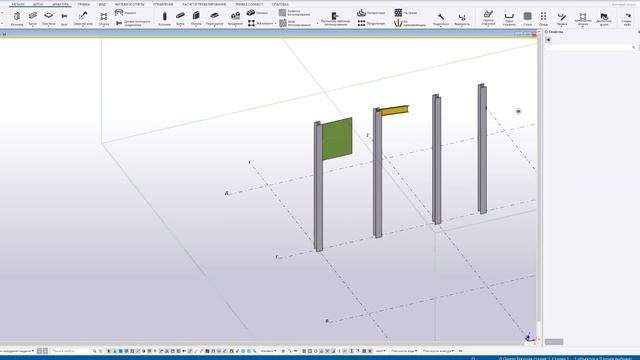Click the longitudinal rebar dots icon

click(361, 23)
